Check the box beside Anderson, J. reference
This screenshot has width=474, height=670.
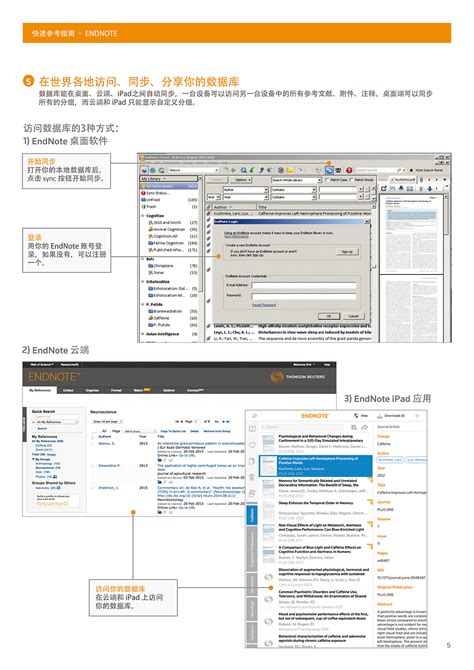(93, 488)
